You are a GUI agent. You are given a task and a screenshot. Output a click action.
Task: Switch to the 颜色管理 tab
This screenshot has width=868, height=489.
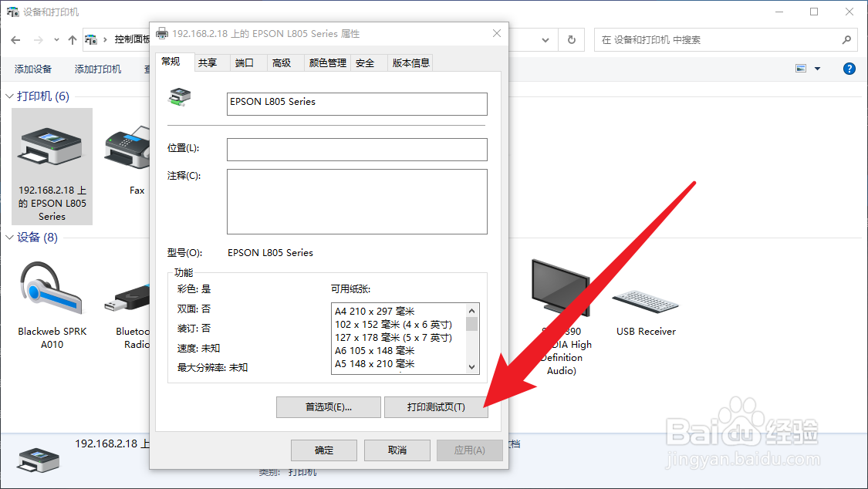tap(328, 63)
